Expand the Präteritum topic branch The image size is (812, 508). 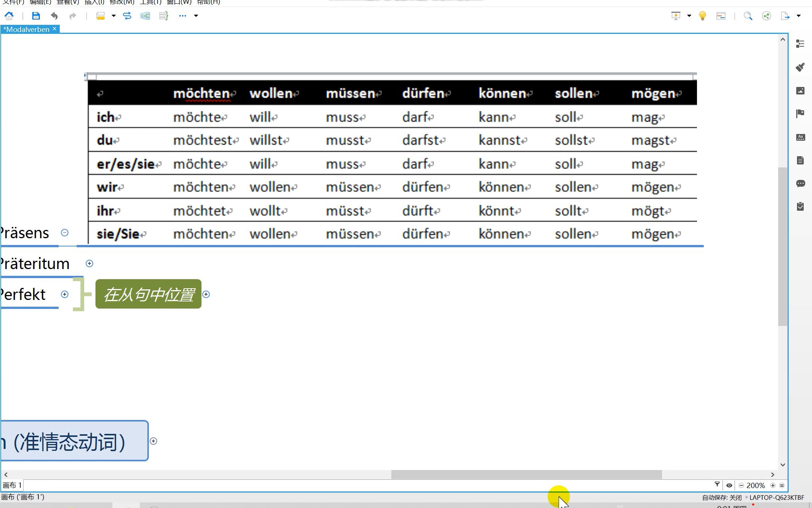(89, 263)
